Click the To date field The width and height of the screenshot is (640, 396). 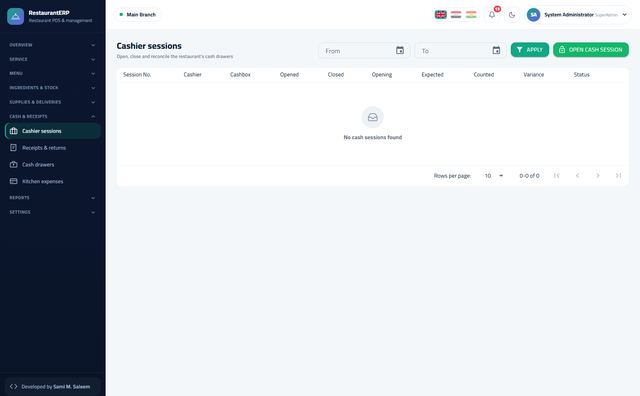tap(460, 51)
